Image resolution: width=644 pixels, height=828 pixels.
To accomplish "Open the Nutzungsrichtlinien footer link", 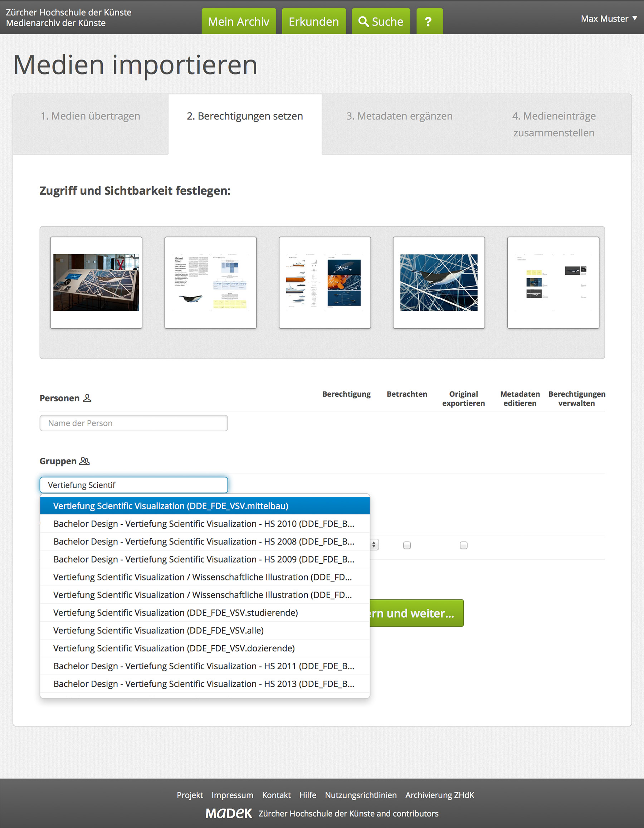I will [x=360, y=795].
